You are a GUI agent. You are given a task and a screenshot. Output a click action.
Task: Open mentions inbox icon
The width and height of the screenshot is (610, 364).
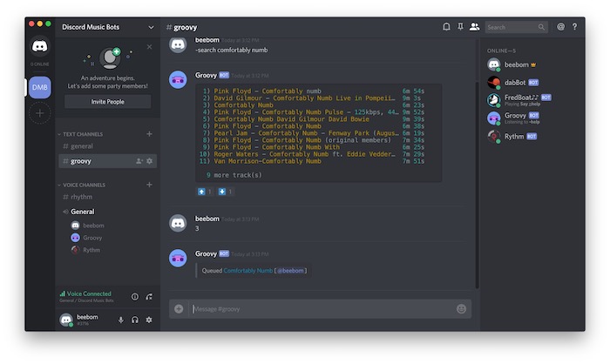(x=560, y=27)
